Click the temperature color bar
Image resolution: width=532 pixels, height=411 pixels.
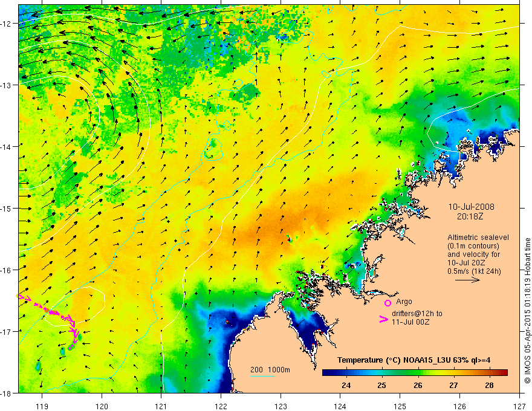pyautogui.click(x=415, y=372)
